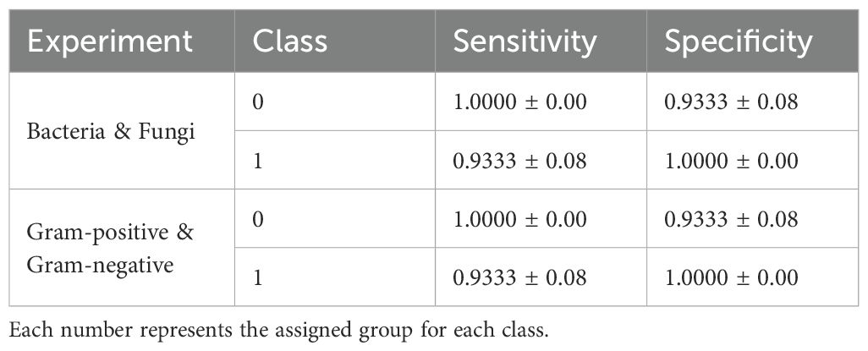Select class 0 cell for Bacteria & Fungi
The image size is (868, 351).
pos(335,101)
